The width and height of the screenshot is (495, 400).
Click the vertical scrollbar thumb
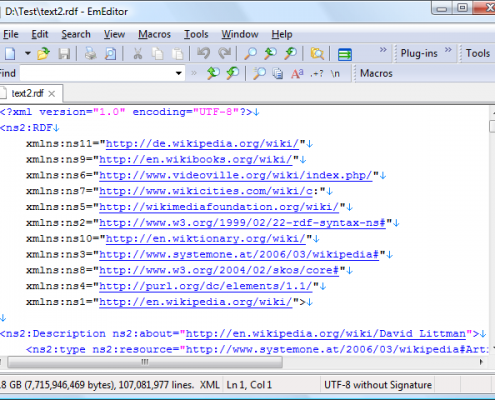pos(492,127)
